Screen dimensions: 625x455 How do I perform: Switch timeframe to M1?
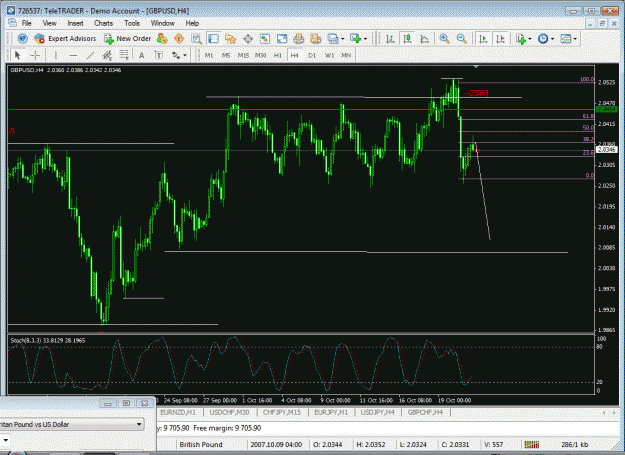(209, 55)
